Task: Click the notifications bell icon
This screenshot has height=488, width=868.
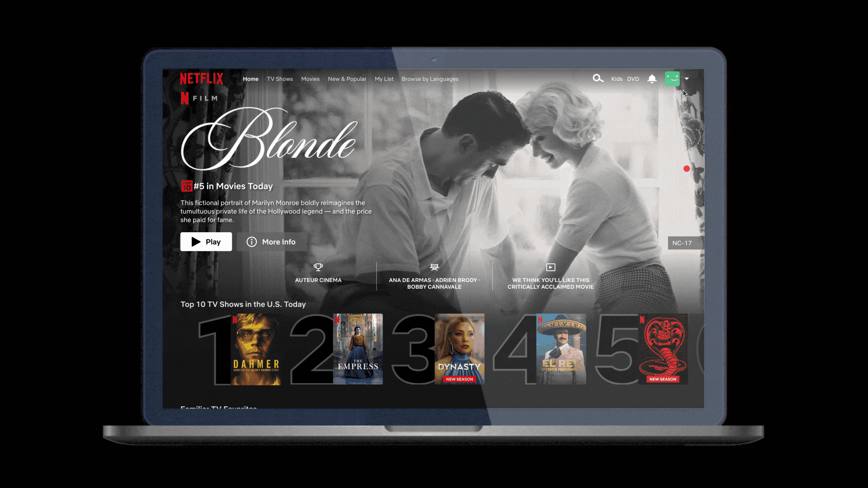Action: [651, 78]
